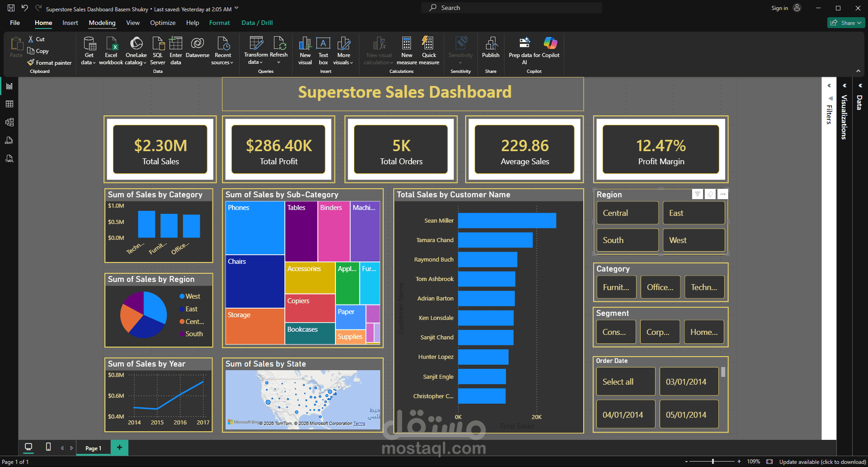
Task: Click the Format painter
Action: coord(49,63)
